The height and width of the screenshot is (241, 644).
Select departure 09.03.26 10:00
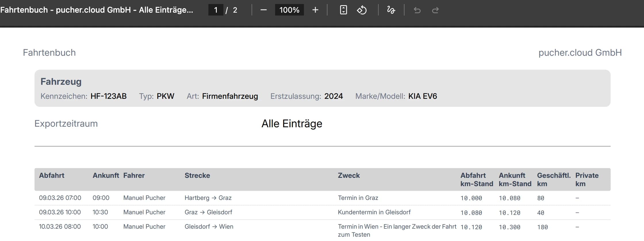[60, 212]
